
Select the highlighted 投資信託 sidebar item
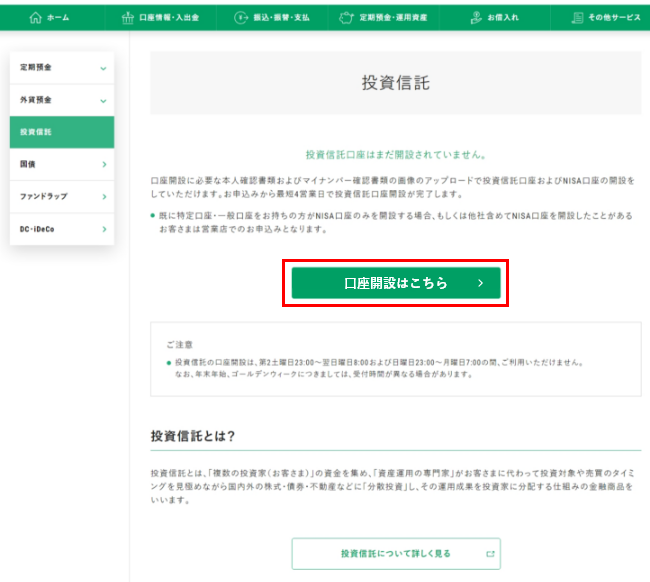61,132
